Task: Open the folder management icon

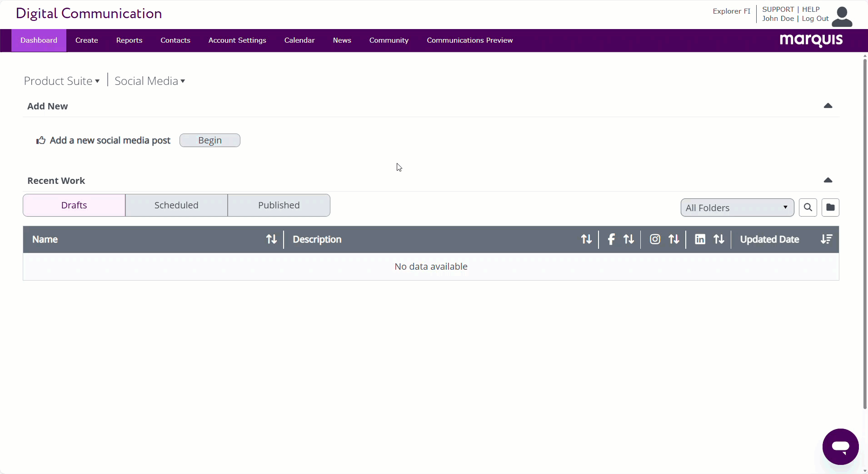Action: [x=830, y=207]
